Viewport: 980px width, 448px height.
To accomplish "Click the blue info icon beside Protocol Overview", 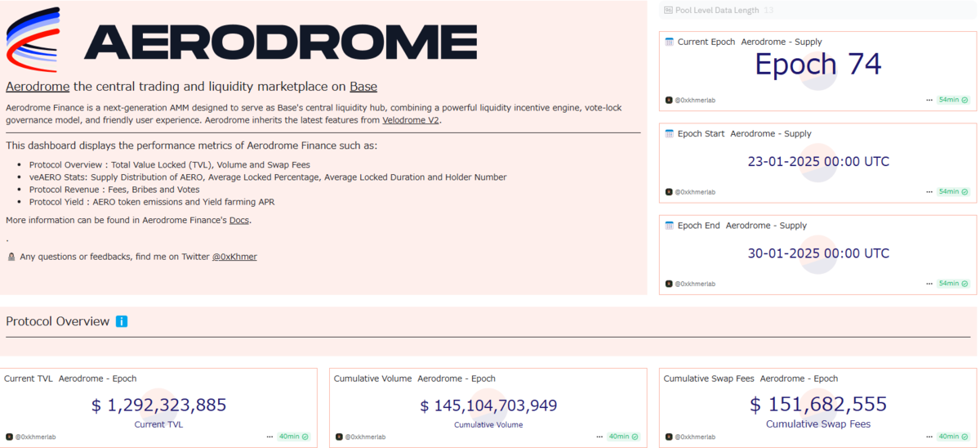I will [122, 321].
